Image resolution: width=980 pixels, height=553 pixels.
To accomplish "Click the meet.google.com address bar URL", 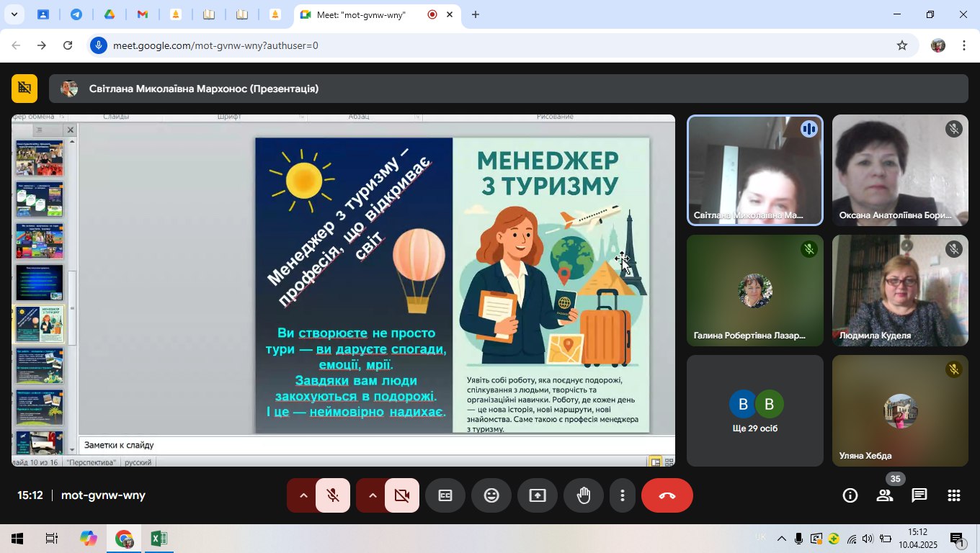I will pos(215,45).
